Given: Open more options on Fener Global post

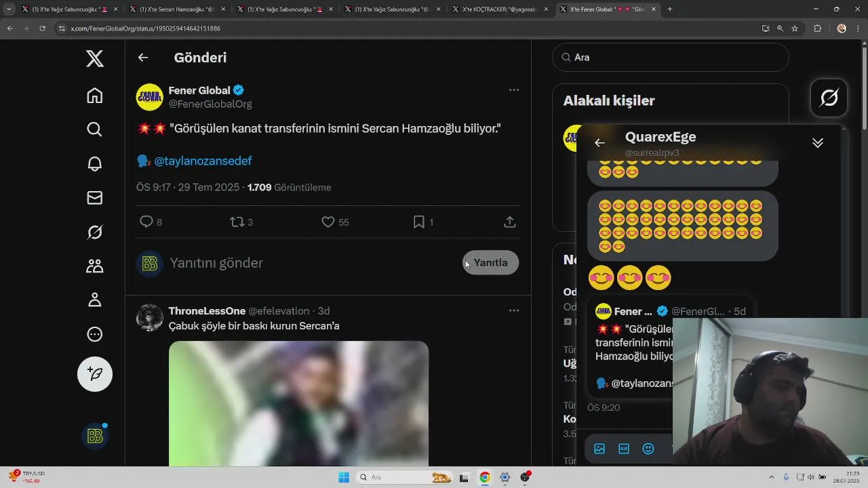Looking at the screenshot, I should 514,89.
